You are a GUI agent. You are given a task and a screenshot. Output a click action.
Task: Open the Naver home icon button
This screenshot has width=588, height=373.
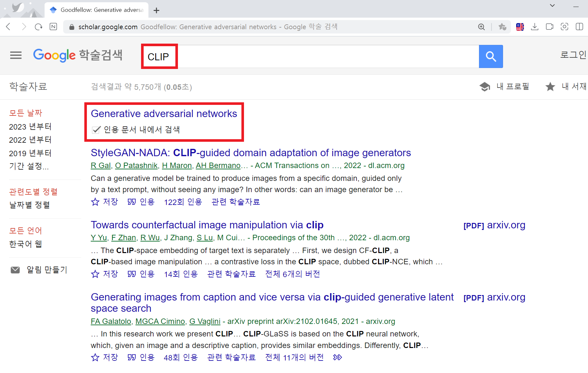(x=54, y=27)
